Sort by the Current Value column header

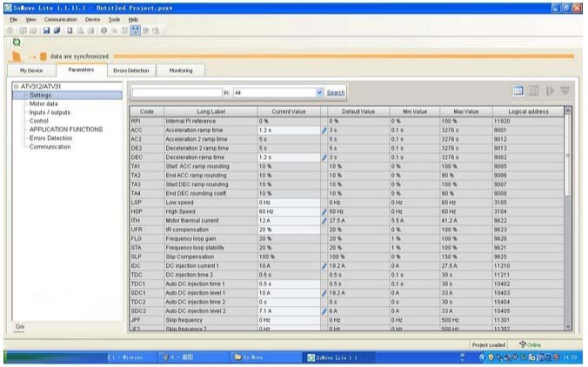[x=289, y=111]
